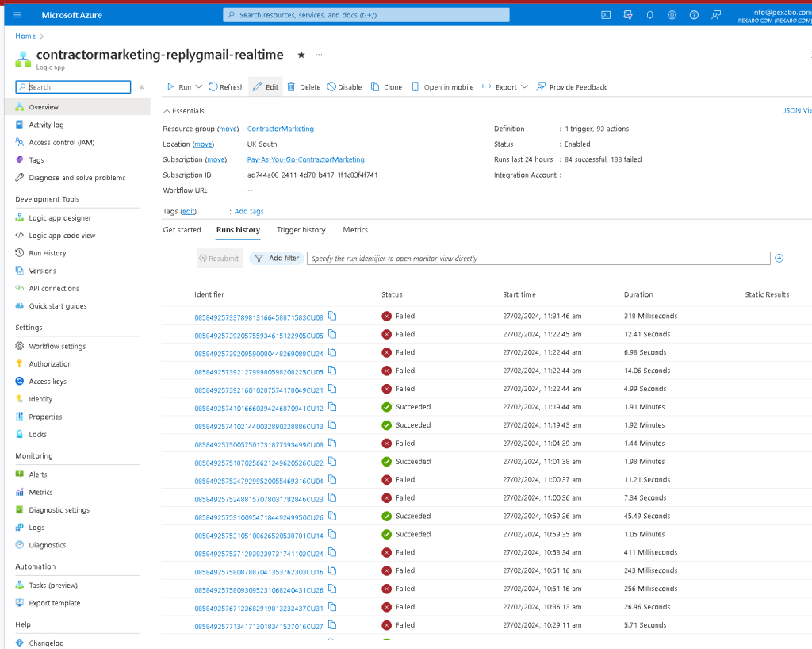Open JSON View link
Image resolution: width=812 pixels, height=649 pixels.
(798, 111)
